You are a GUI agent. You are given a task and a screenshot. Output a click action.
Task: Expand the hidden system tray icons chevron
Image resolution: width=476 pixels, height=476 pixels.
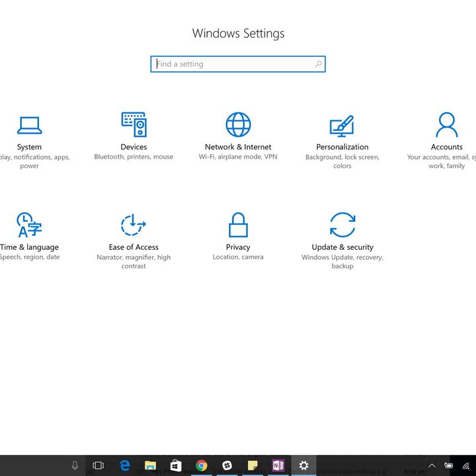tap(432, 465)
